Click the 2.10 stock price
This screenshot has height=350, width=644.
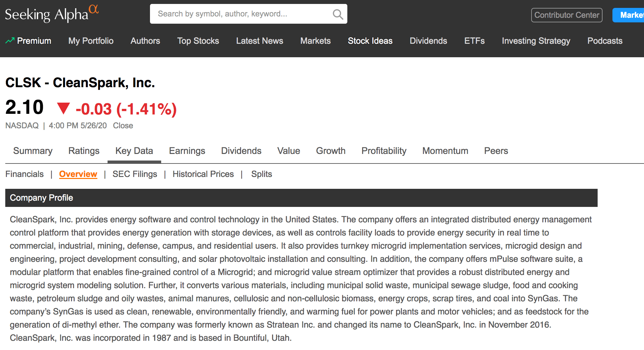pos(25,107)
